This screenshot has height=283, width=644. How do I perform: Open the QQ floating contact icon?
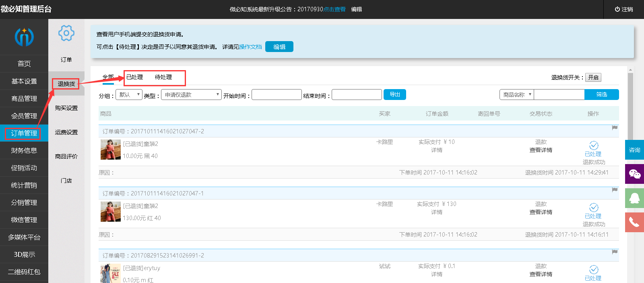(x=634, y=198)
